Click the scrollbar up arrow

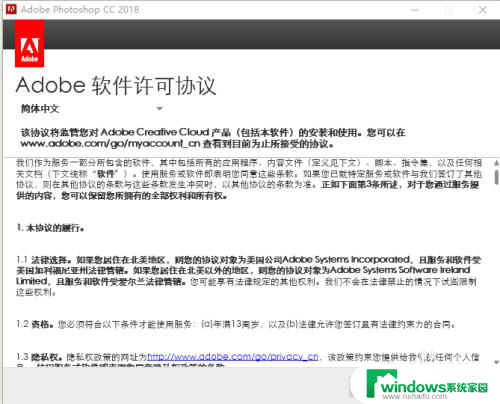coord(496,163)
